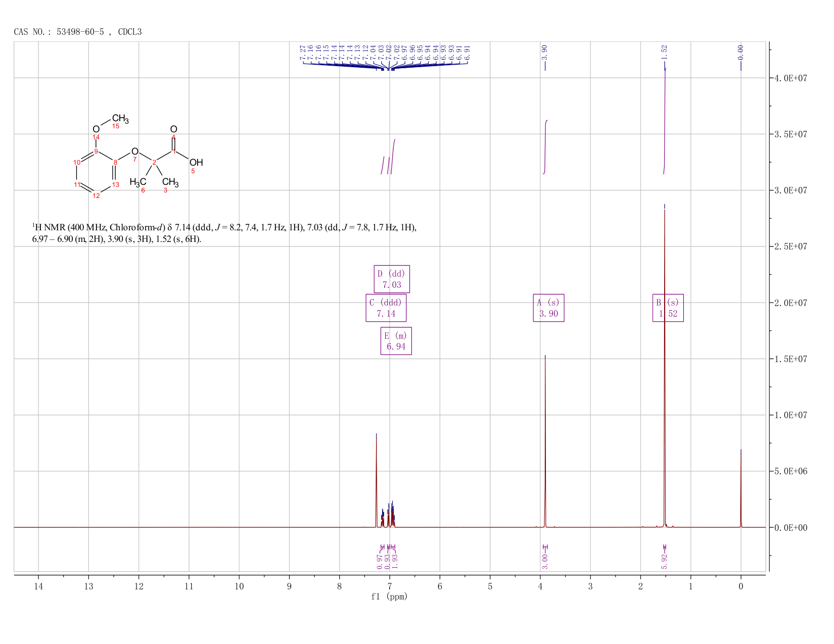Select the E (m) 6.94 multiplet box
This screenshot has height=644, width=834.
[x=396, y=341]
